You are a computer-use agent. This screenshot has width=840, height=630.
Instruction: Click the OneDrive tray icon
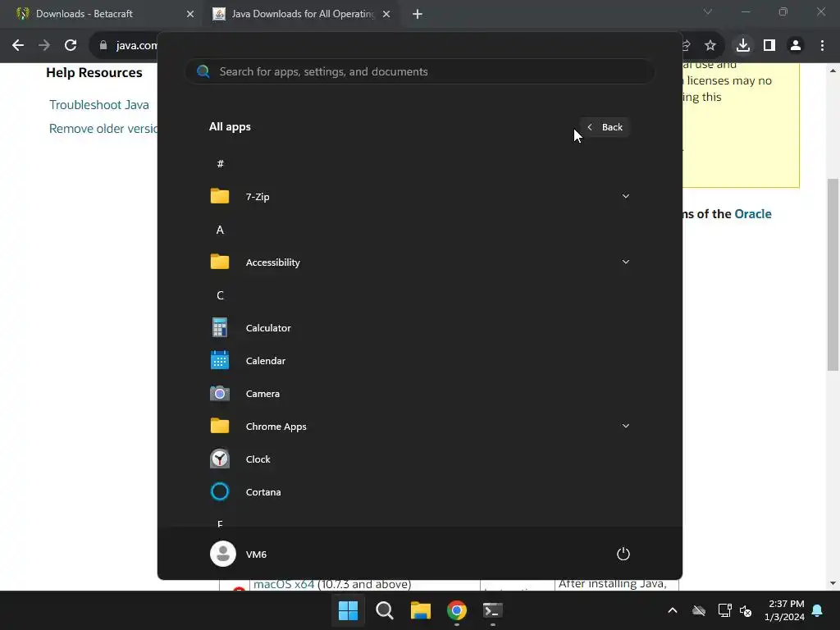699,610
